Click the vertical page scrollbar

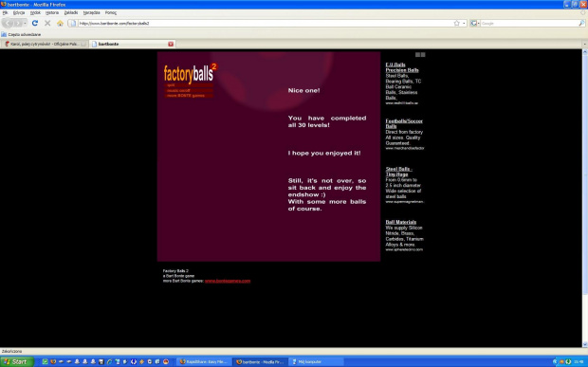[584, 198]
